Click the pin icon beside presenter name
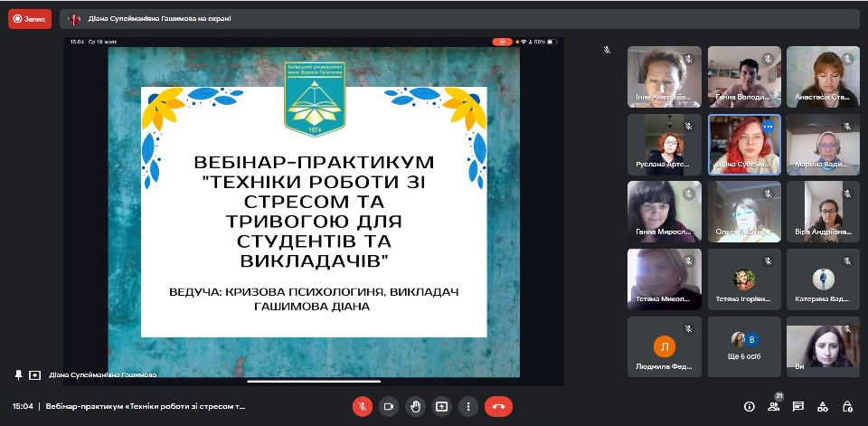The width and height of the screenshot is (868, 426). pyautogui.click(x=19, y=375)
